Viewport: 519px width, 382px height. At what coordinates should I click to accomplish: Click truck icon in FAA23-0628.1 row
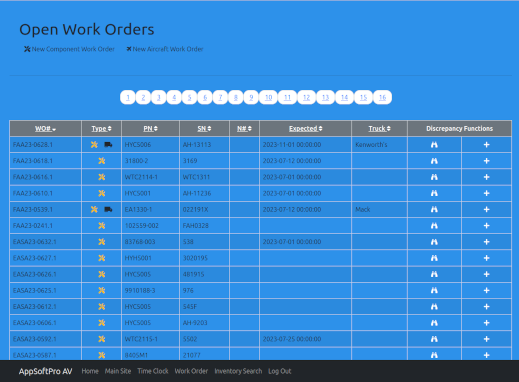coord(108,145)
